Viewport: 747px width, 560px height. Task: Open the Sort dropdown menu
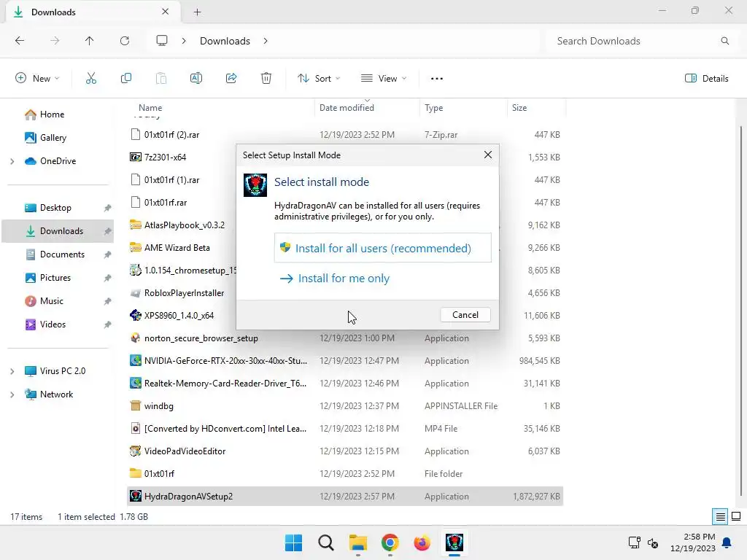[x=319, y=79]
